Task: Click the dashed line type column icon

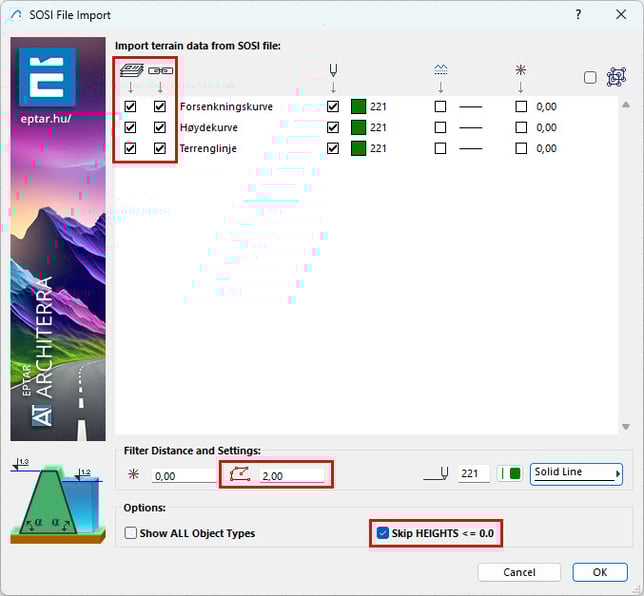Action: tap(441, 70)
